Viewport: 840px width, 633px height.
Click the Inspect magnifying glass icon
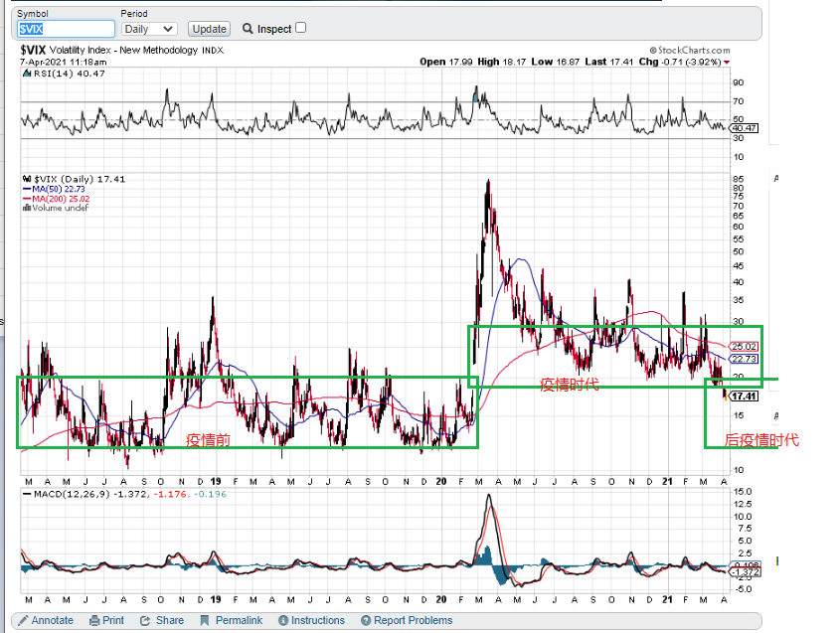(248, 29)
